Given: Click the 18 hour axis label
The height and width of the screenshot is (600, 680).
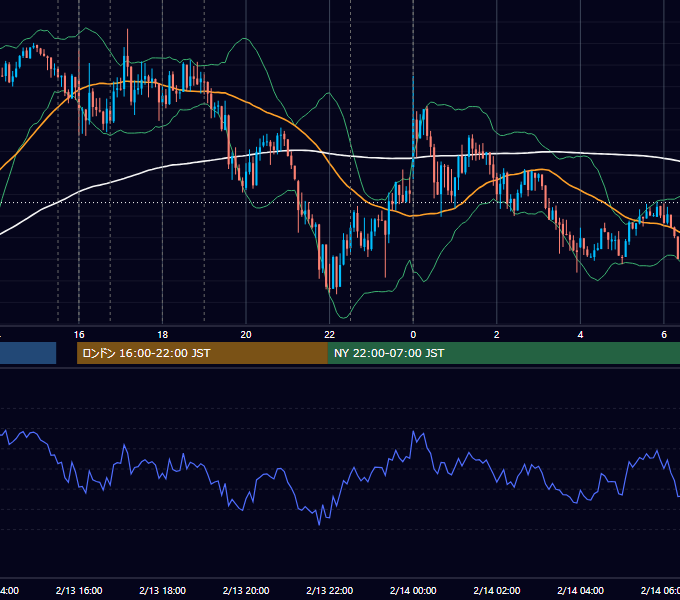Looking at the screenshot, I should 162,335.
